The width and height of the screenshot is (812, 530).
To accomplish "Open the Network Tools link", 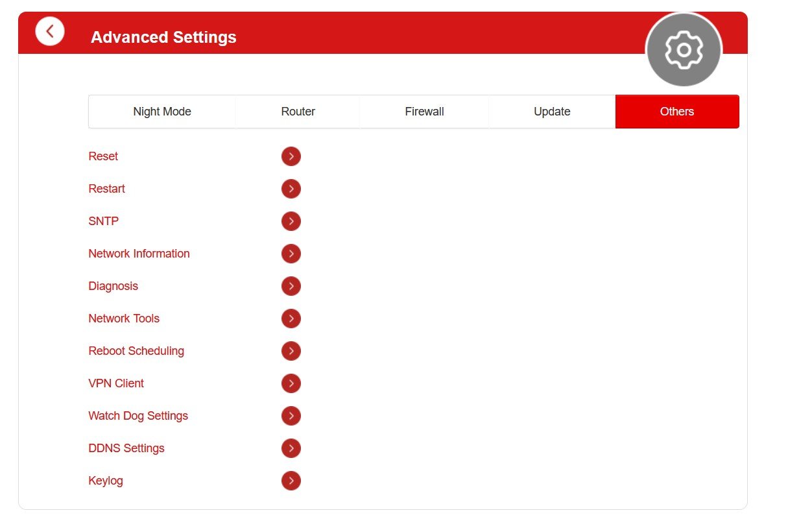I will (x=124, y=319).
